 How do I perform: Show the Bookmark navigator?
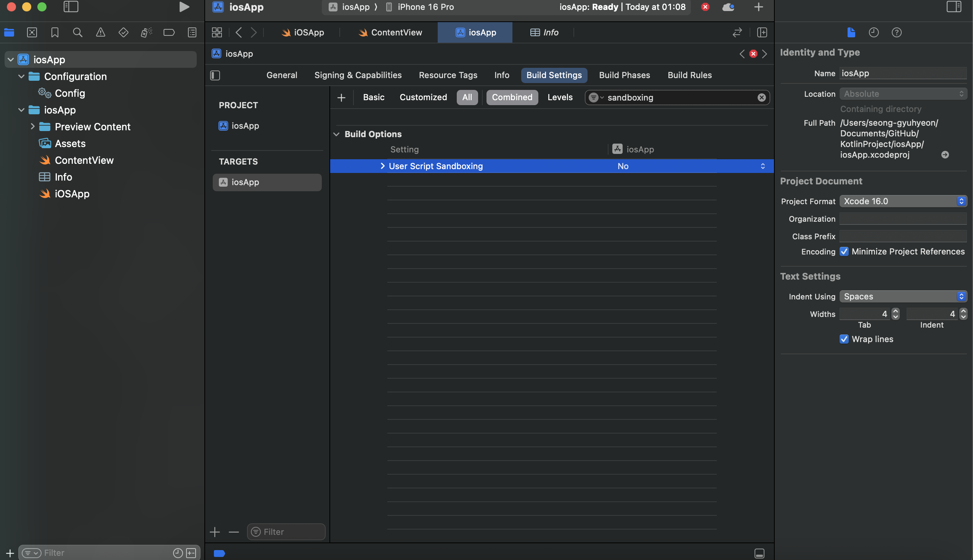(55, 32)
